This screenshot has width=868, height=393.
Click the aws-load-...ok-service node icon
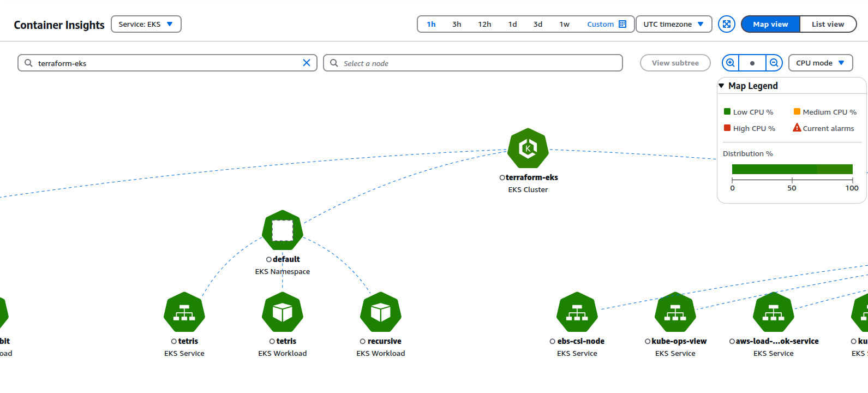(x=774, y=312)
